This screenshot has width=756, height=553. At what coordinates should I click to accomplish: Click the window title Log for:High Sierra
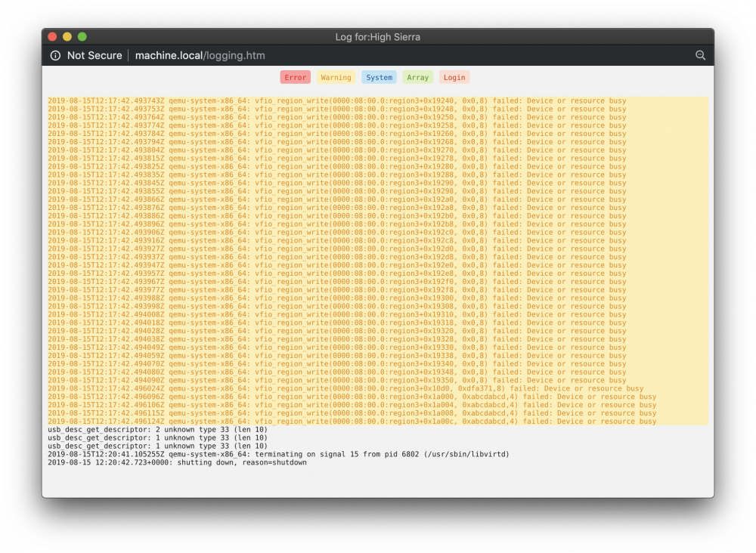coord(377,37)
